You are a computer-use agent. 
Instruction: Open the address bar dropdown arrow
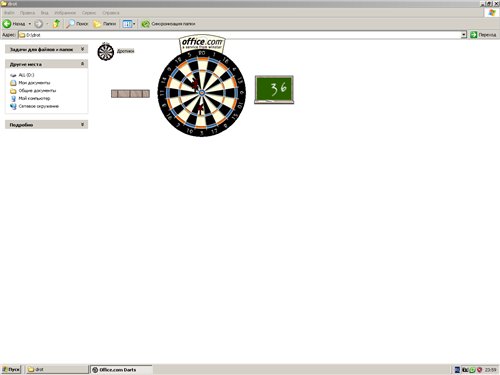[463, 35]
